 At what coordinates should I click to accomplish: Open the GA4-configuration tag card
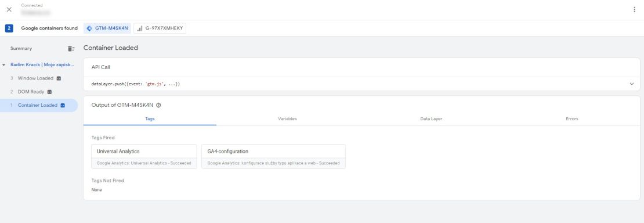[x=273, y=156]
